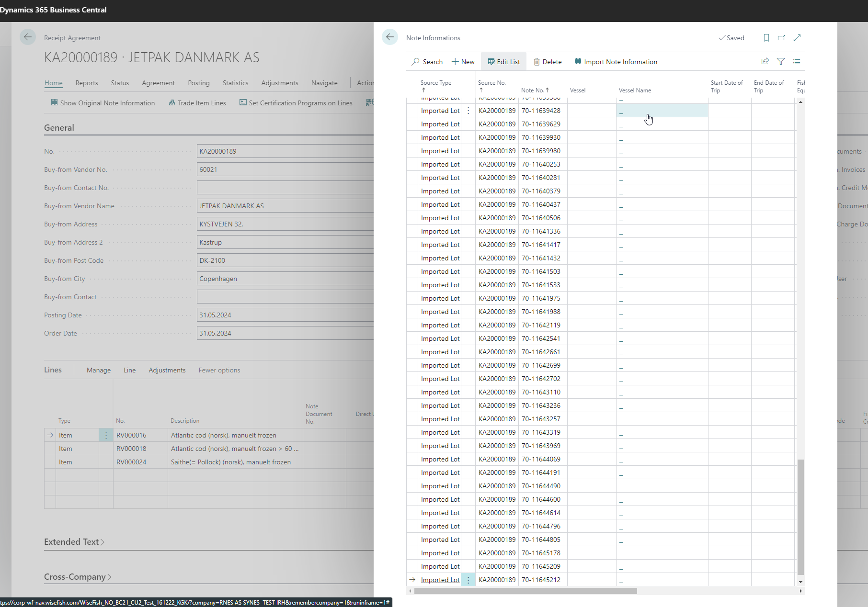The image size is (868, 607).
Task: Create a New note information entry
Action: point(463,62)
